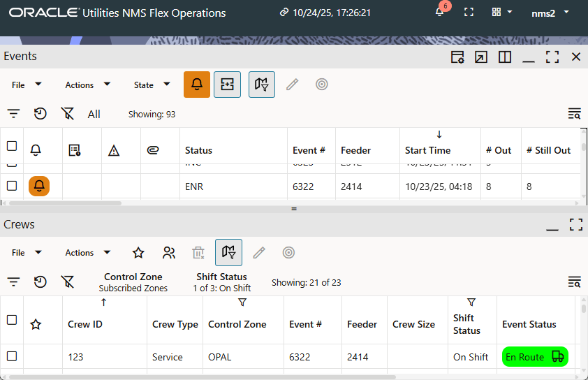Toggle full screen mode in header bar

pos(469,13)
